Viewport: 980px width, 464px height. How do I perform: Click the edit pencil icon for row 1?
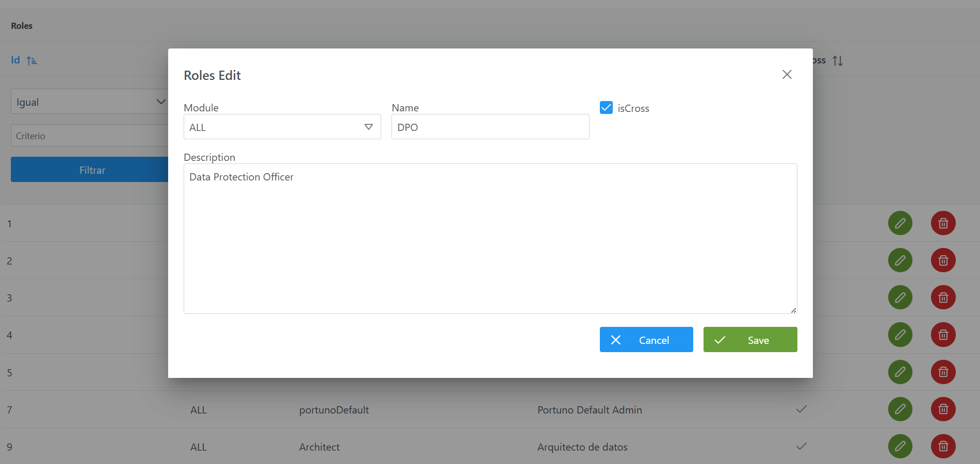pos(900,223)
